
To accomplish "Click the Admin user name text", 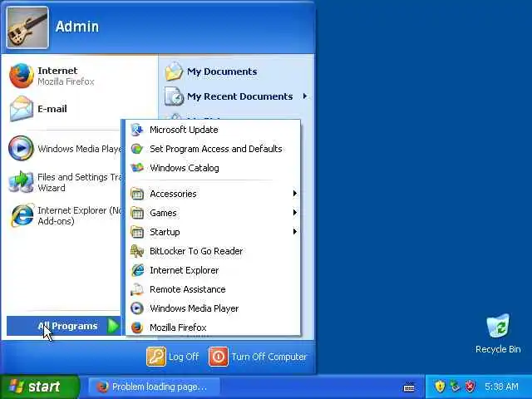I will pos(77,27).
